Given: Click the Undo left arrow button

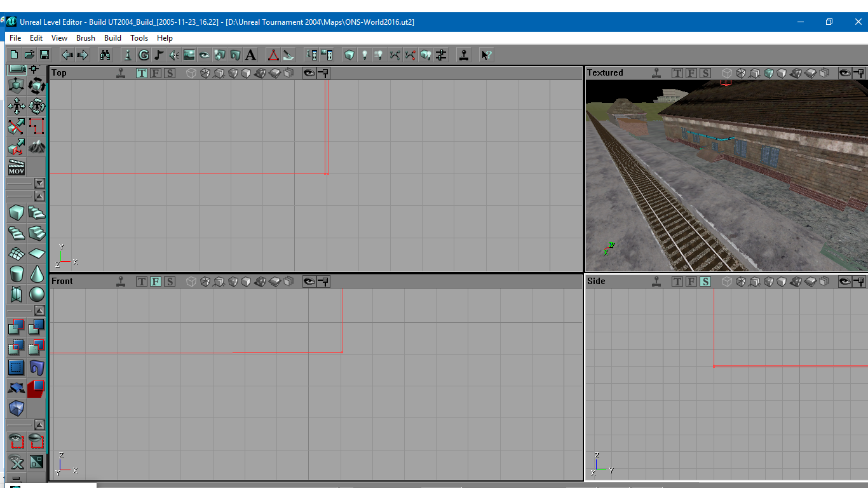Looking at the screenshot, I should click(67, 55).
